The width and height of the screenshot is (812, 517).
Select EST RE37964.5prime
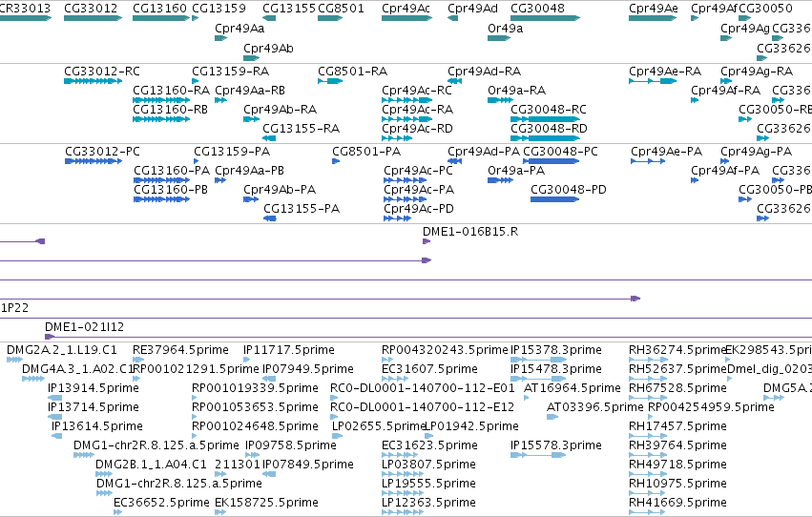click(x=180, y=350)
